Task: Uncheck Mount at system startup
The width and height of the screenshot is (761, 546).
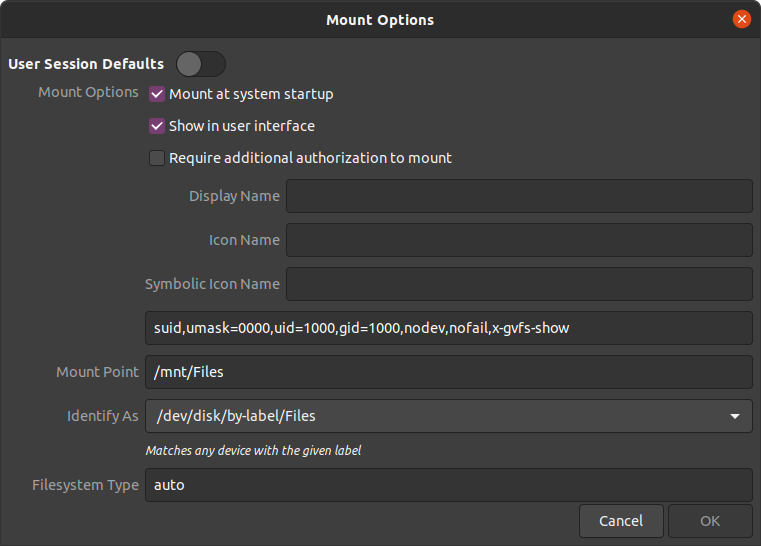Action: tap(157, 94)
